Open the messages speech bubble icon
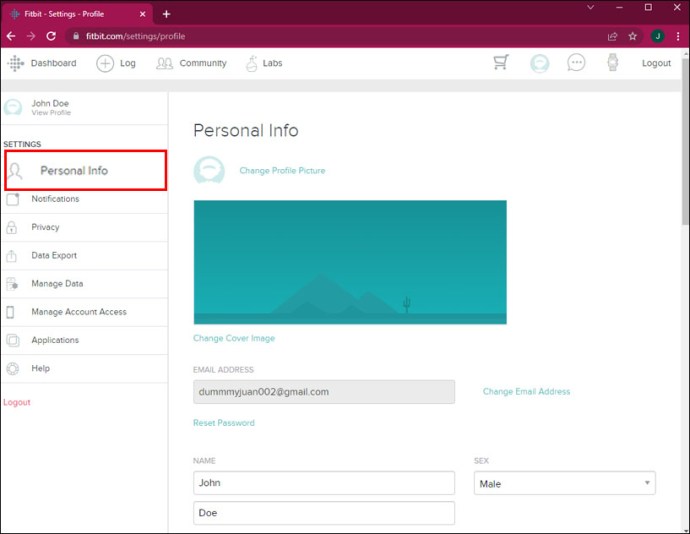 (x=576, y=63)
